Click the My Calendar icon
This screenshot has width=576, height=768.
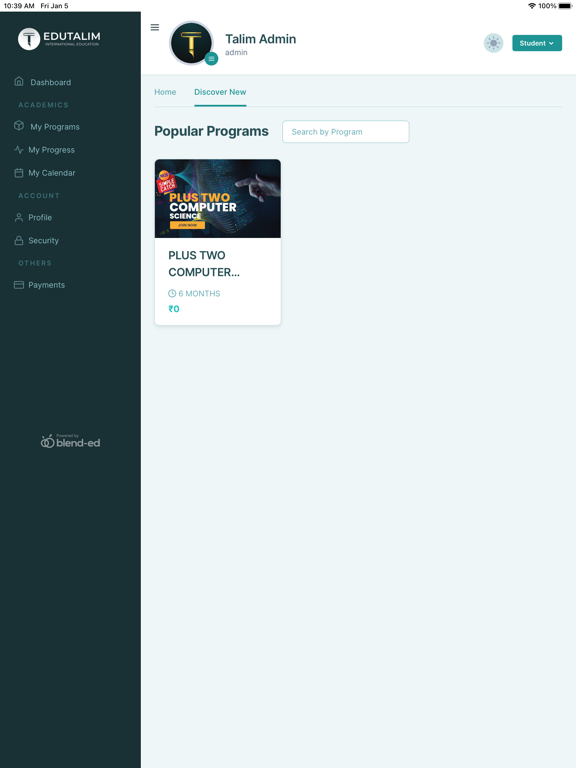(19, 173)
